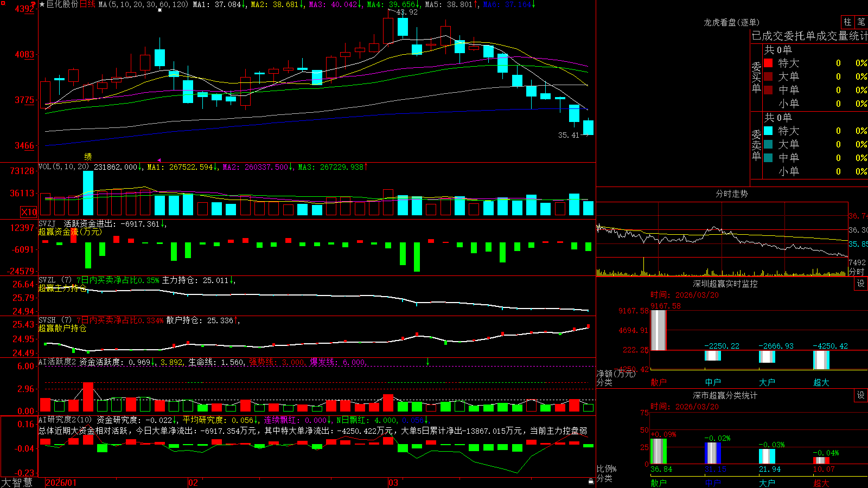This screenshot has width=868, height=488.
Task: Switch order display to 柱 mode
Action: coord(847,22)
